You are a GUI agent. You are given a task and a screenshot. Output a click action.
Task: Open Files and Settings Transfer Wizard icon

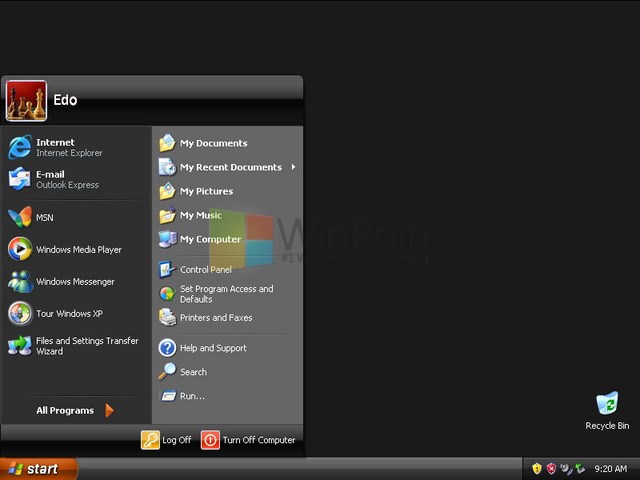pos(20,345)
